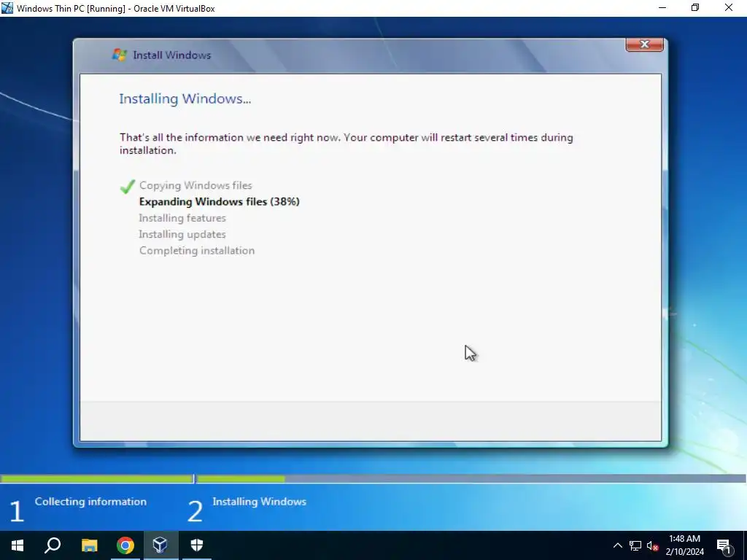747x560 pixels.
Task: Click the taskbar search magnifier icon
Action: tap(53, 545)
